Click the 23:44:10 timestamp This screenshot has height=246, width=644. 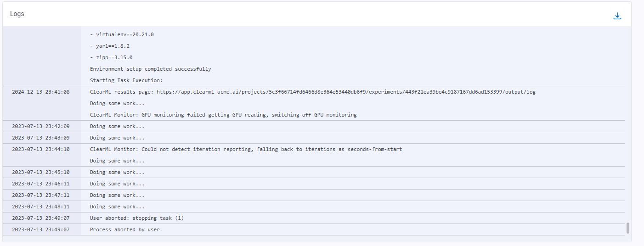coord(41,149)
